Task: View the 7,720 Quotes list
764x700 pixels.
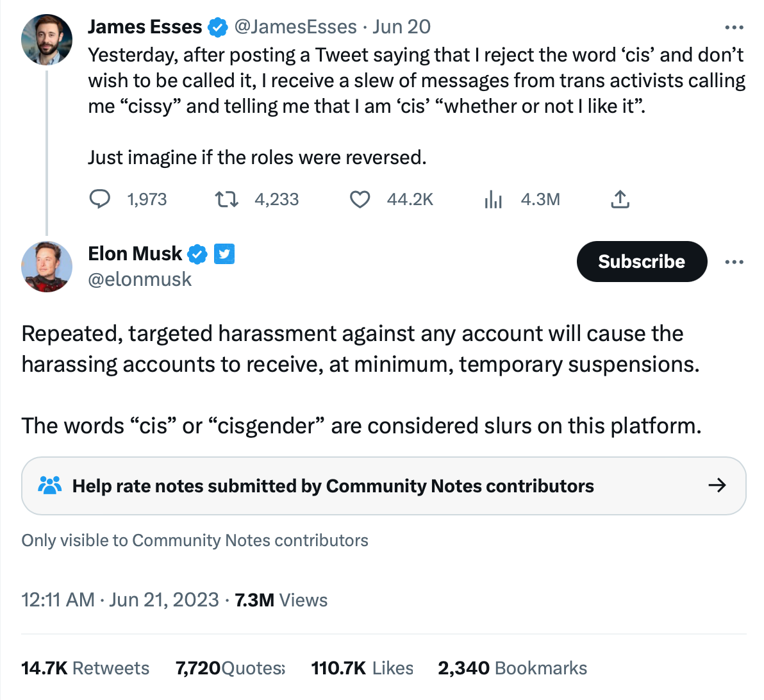Action: pos(230,668)
